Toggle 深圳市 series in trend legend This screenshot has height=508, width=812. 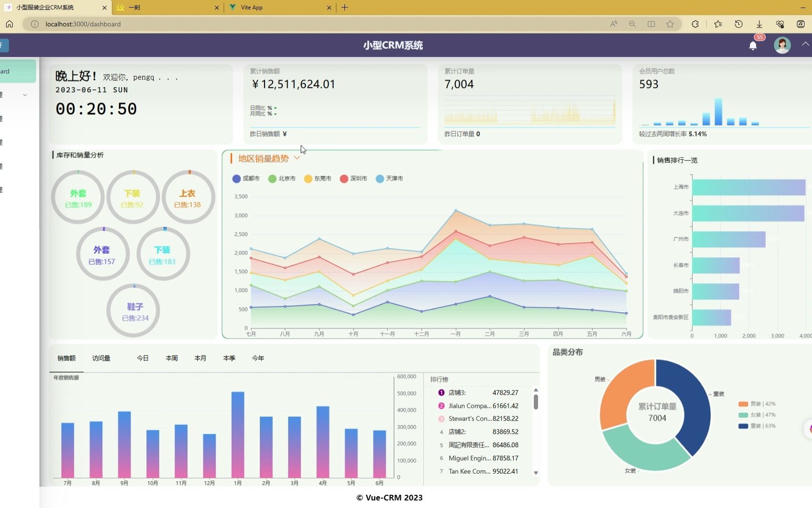pyautogui.click(x=353, y=179)
